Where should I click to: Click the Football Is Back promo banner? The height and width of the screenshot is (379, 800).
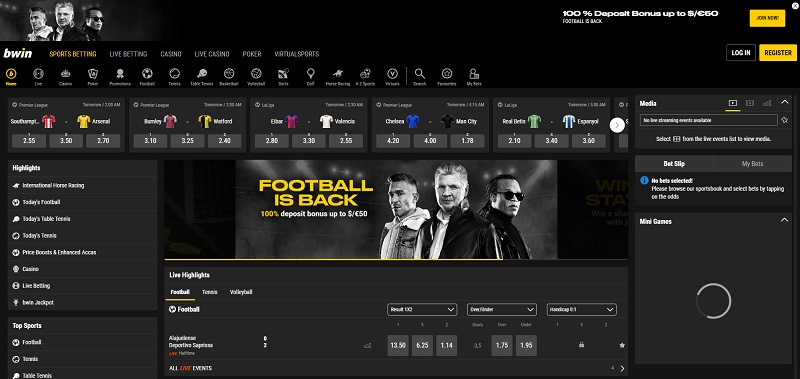coord(396,210)
